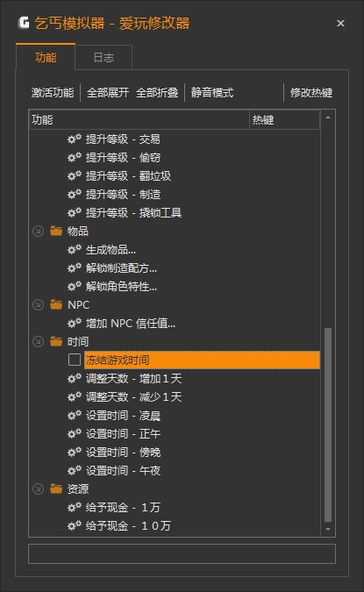Collapse the 物品 group arrow
The image size is (364, 592).
pos(38,231)
